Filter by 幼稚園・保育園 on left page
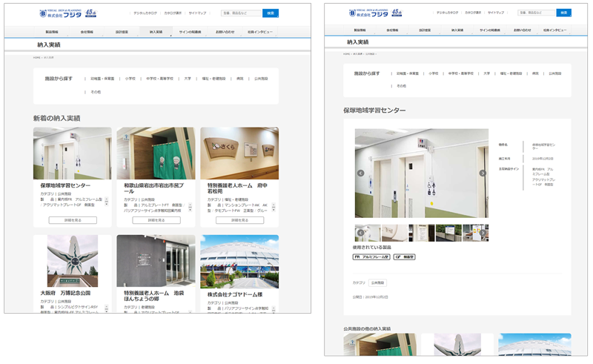The height and width of the screenshot is (364, 593). click(102, 79)
